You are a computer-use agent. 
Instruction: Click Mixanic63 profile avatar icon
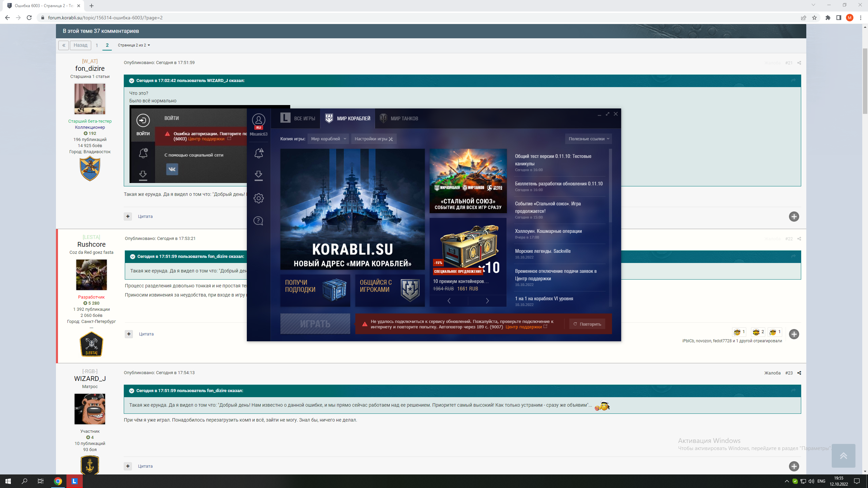[x=258, y=120]
